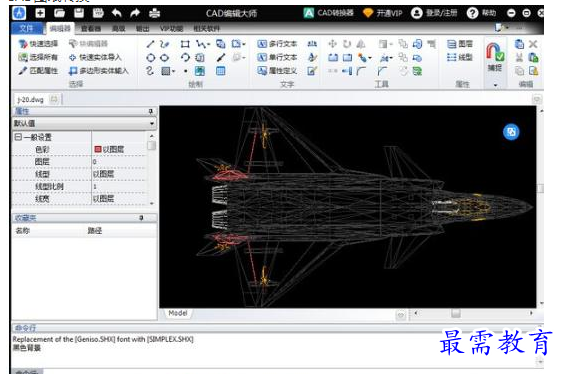Click the 单行文本 text tool
Screen dimensions: 561x374
click(x=277, y=57)
